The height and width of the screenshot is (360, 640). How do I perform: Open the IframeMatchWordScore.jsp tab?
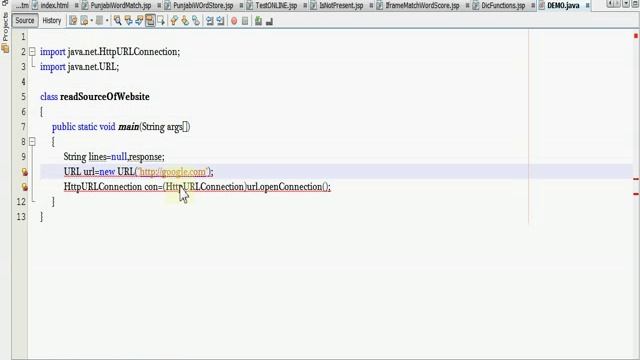tap(422, 5)
